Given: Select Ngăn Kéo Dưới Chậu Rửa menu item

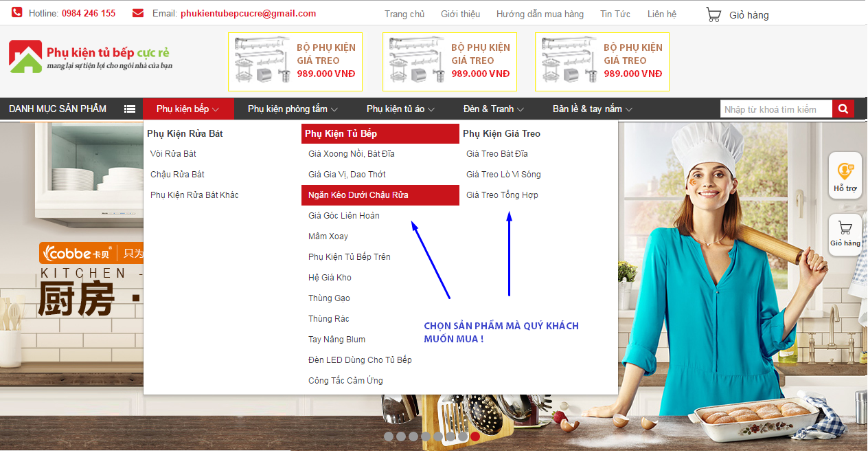Looking at the screenshot, I should tap(358, 195).
